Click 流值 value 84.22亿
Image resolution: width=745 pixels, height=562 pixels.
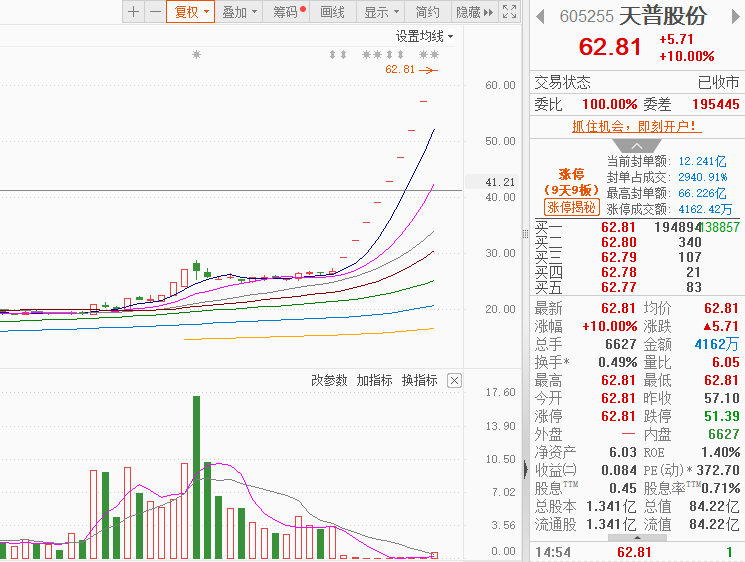(714, 524)
